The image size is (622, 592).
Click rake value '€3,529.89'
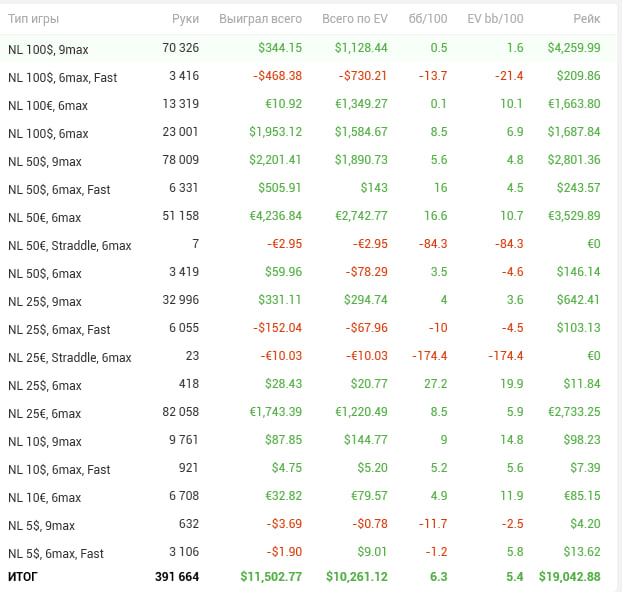pos(574,216)
